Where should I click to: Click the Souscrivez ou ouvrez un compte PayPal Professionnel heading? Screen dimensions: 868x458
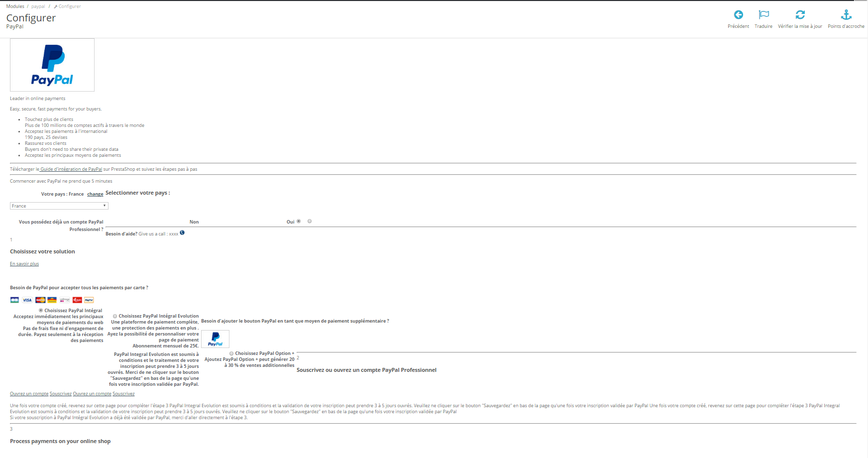tap(366, 370)
